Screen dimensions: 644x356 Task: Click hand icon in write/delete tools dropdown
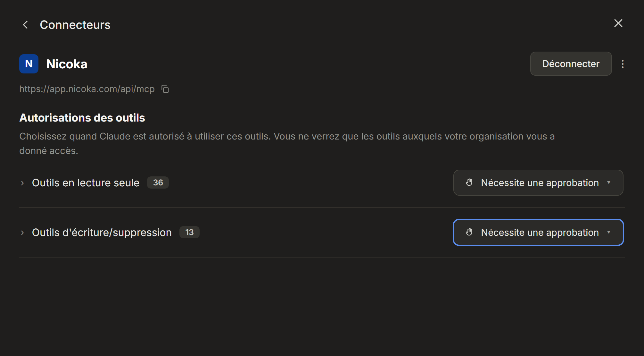(x=469, y=232)
